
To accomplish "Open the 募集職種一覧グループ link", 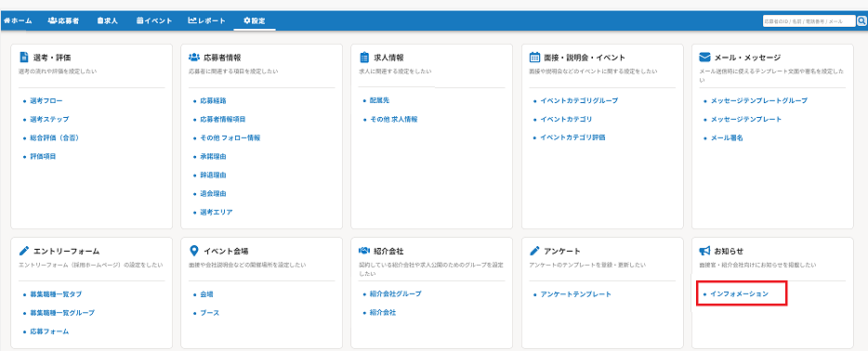I will coord(62,313).
